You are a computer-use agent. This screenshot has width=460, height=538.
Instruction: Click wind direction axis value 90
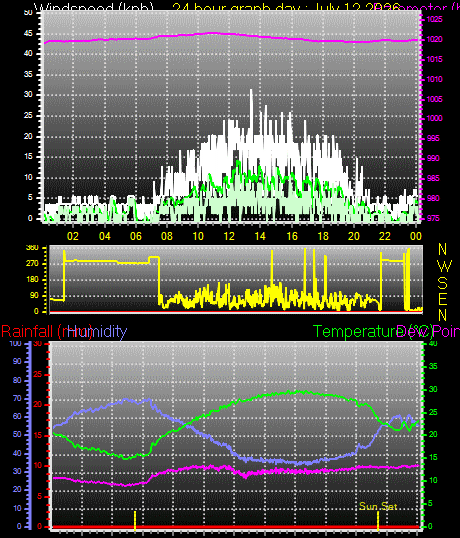point(34,295)
